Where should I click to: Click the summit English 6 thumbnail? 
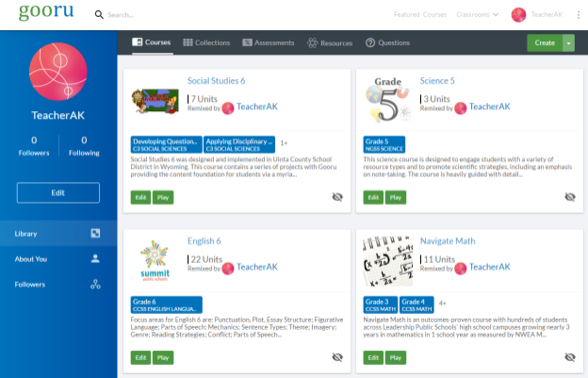155,260
